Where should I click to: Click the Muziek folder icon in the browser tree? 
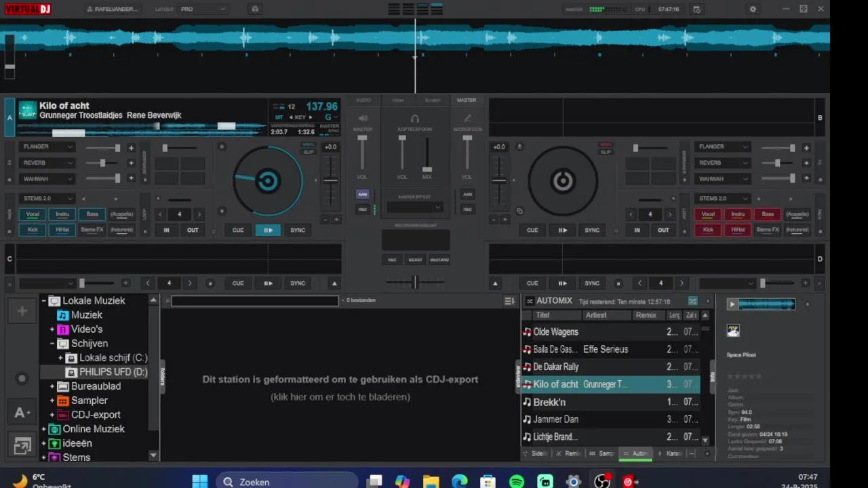(62, 315)
